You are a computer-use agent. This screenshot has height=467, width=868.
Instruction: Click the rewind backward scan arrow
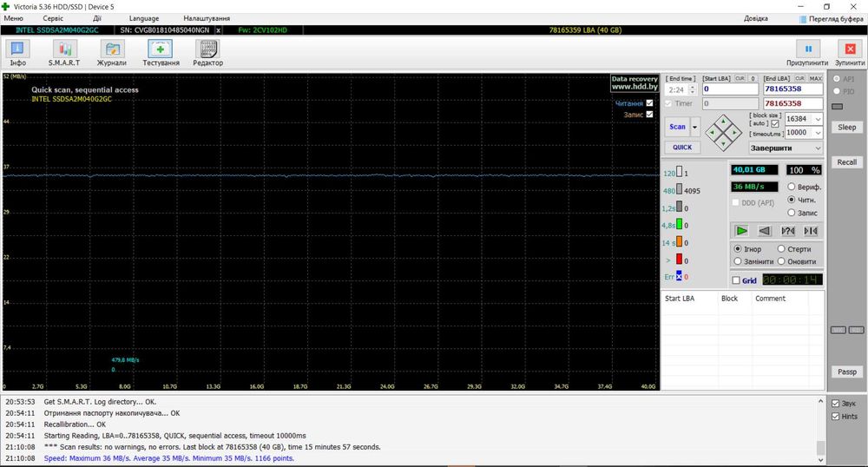click(765, 231)
